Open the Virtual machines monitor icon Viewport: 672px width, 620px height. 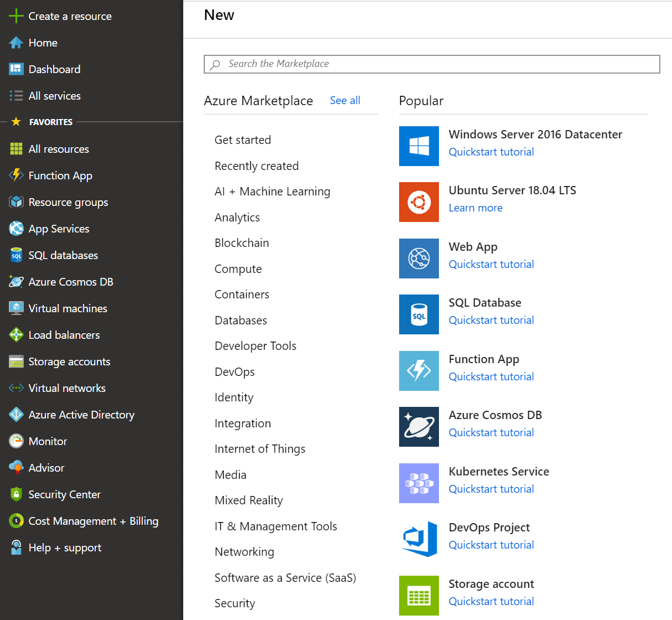click(17, 308)
